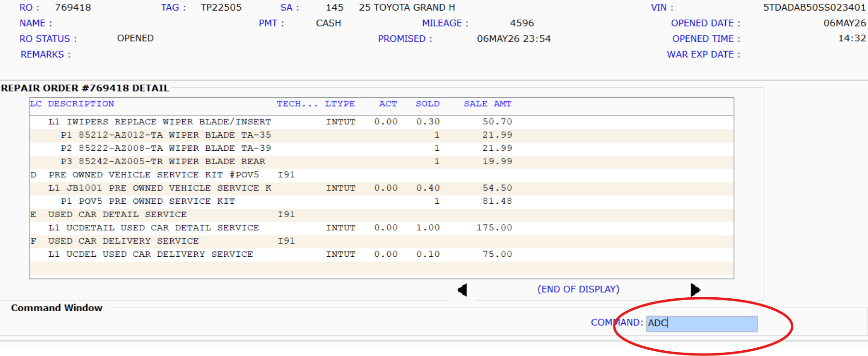Select the SALE AMT column header

coord(488,104)
